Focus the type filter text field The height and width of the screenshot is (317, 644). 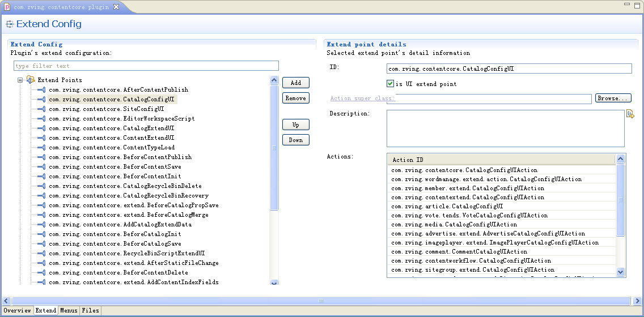point(146,66)
